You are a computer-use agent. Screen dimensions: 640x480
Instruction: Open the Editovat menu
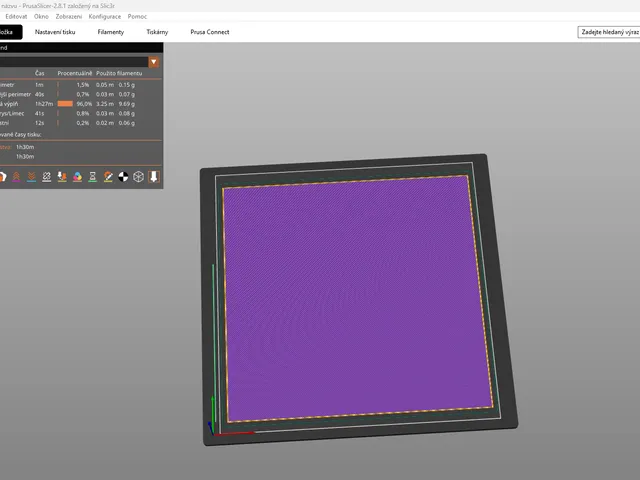(16, 17)
